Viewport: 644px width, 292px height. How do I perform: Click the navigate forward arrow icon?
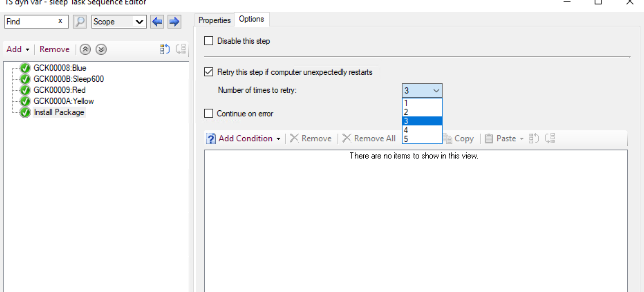click(x=174, y=21)
